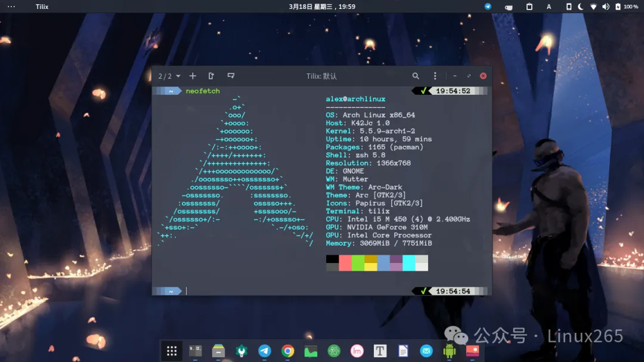Open the search magnifier in Tilix header
Viewport: 644px width, 362px height.
click(x=416, y=76)
